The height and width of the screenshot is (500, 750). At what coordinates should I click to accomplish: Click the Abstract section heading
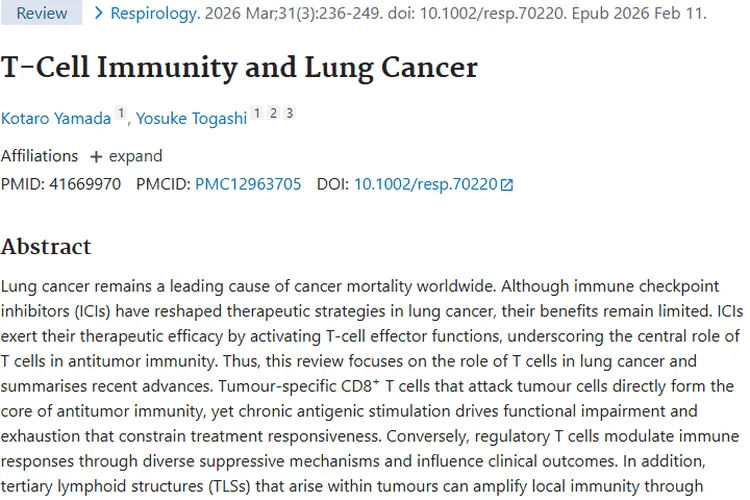(46, 246)
